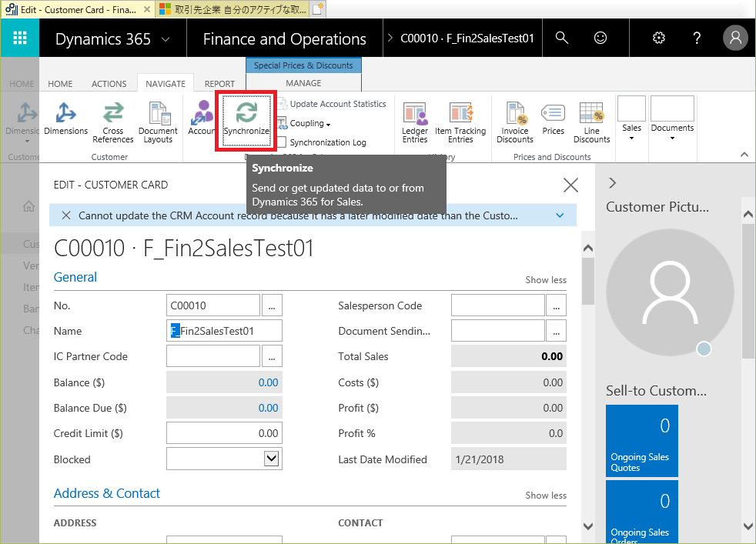Click Show less in Address & Contact
756x544 pixels.
pos(546,496)
